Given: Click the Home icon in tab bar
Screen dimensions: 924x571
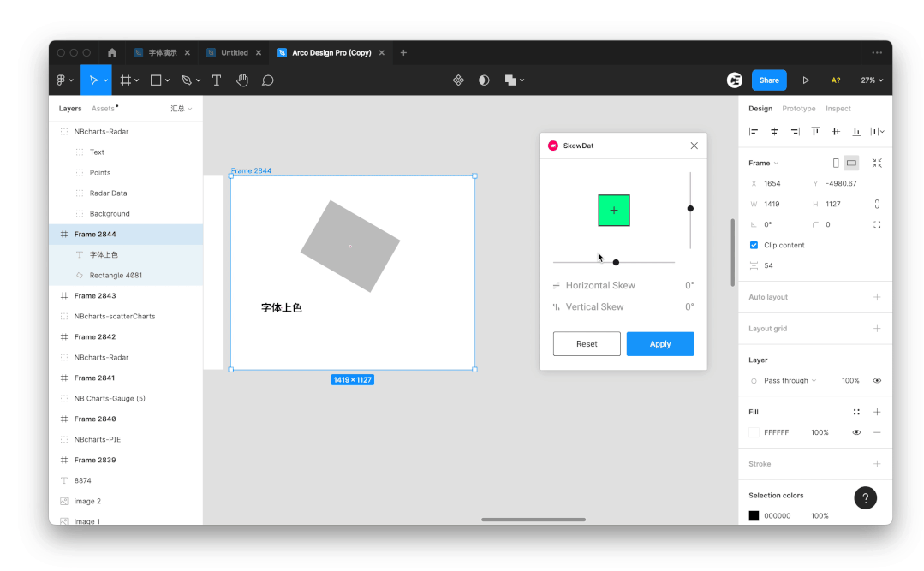Looking at the screenshot, I should pos(112,53).
